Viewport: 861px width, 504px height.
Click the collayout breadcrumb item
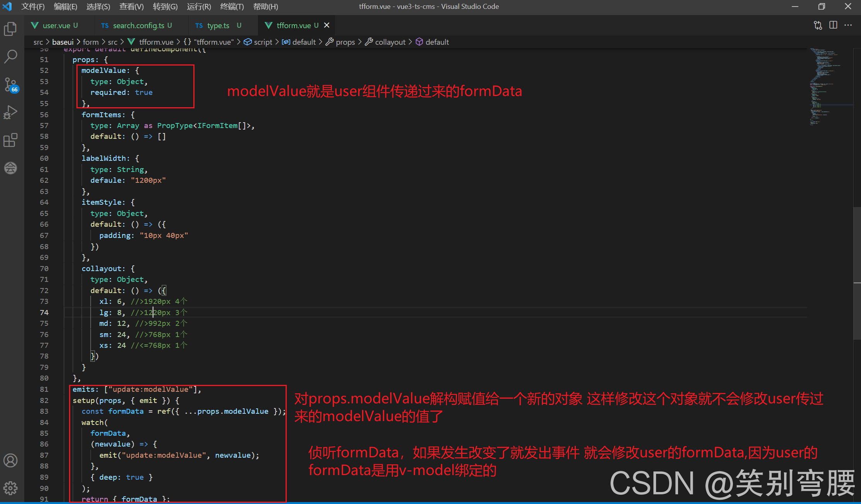tap(390, 42)
